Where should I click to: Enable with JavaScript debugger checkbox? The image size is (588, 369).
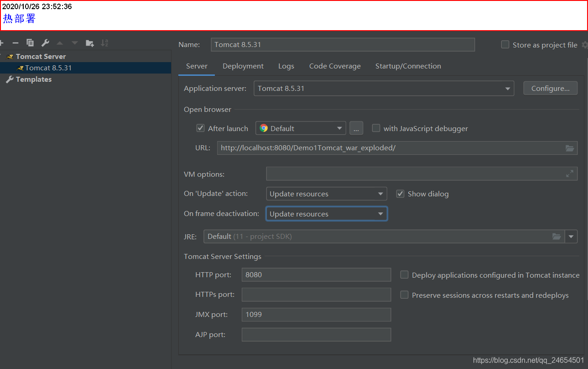[376, 128]
